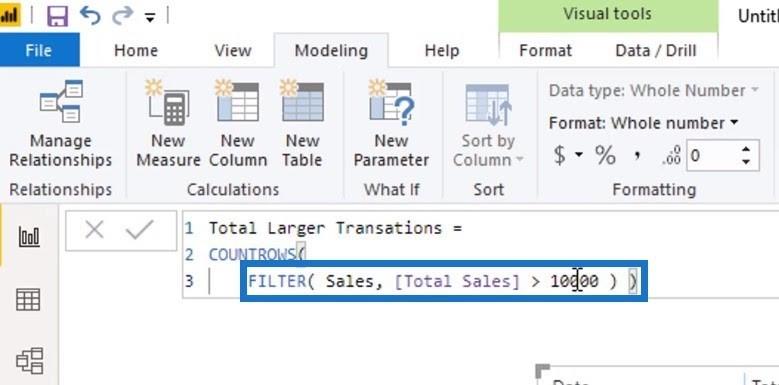Add a New Column
Screen dimensions: 779x385
(238, 124)
